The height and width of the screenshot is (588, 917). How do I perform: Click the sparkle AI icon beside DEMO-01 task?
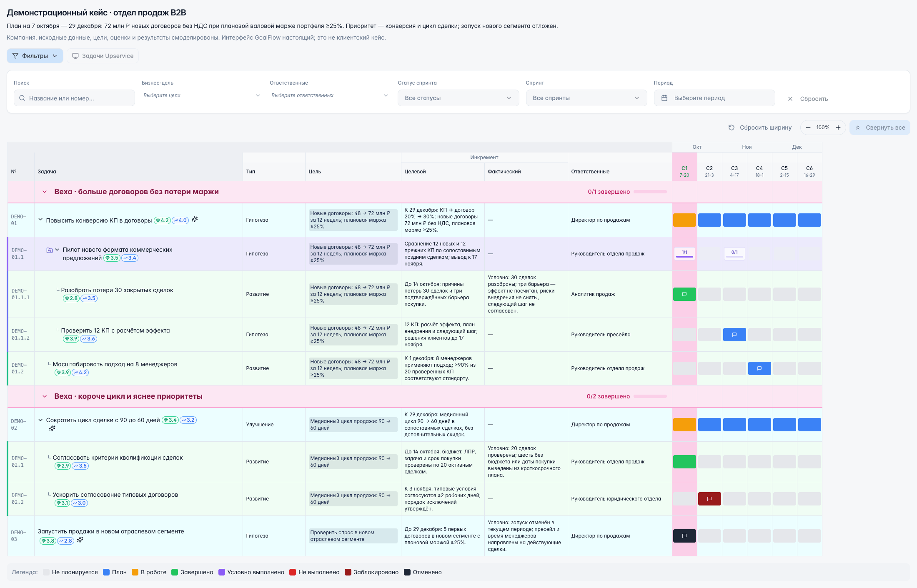pos(195,219)
